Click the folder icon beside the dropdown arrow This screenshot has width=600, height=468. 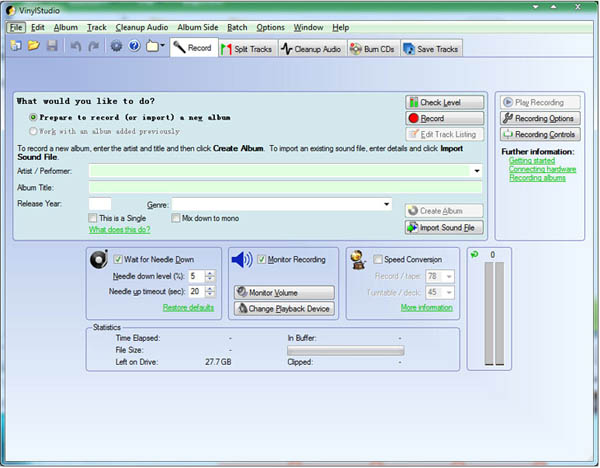[x=152, y=46]
